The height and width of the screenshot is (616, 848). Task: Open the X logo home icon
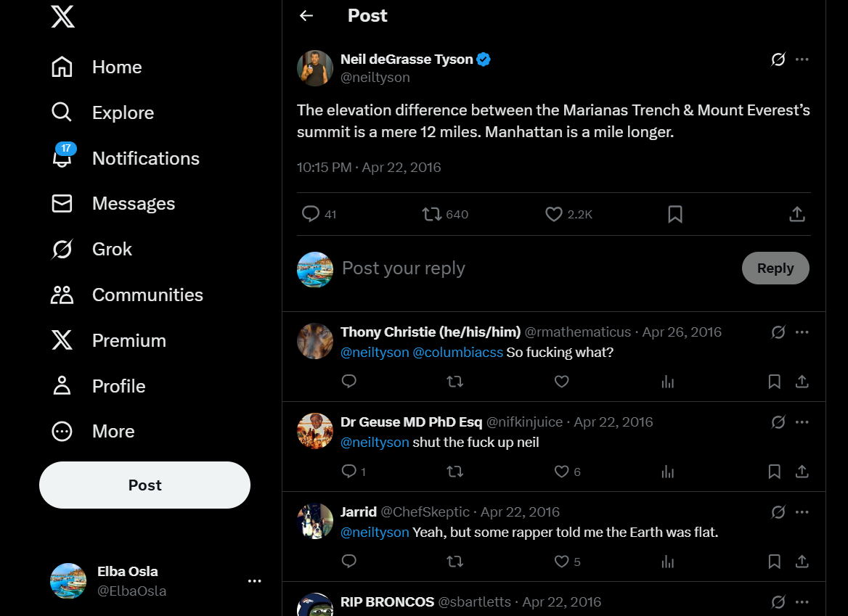click(x=63, y=16)
